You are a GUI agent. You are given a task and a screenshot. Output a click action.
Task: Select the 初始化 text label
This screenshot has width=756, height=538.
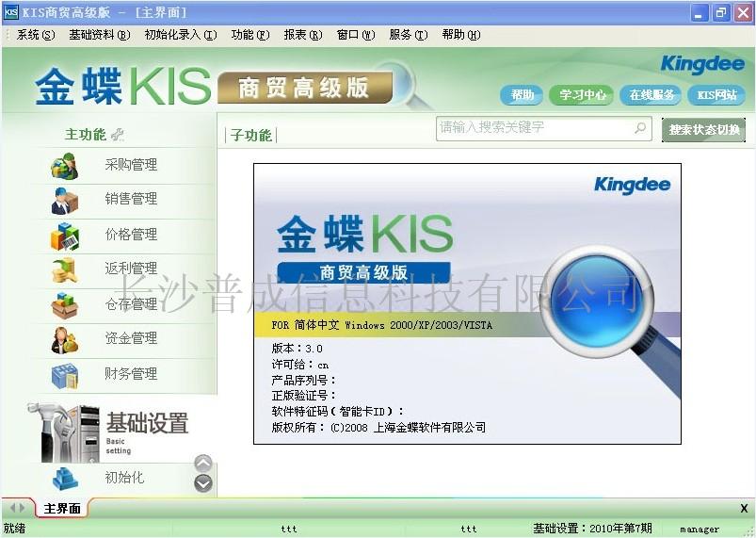click(124, 478)
